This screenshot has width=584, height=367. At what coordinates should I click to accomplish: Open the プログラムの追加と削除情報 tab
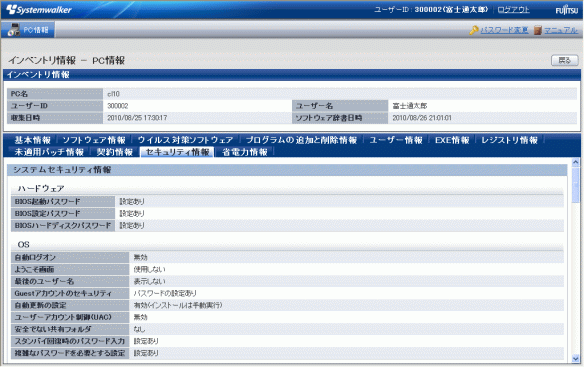[x=301, y=140]
